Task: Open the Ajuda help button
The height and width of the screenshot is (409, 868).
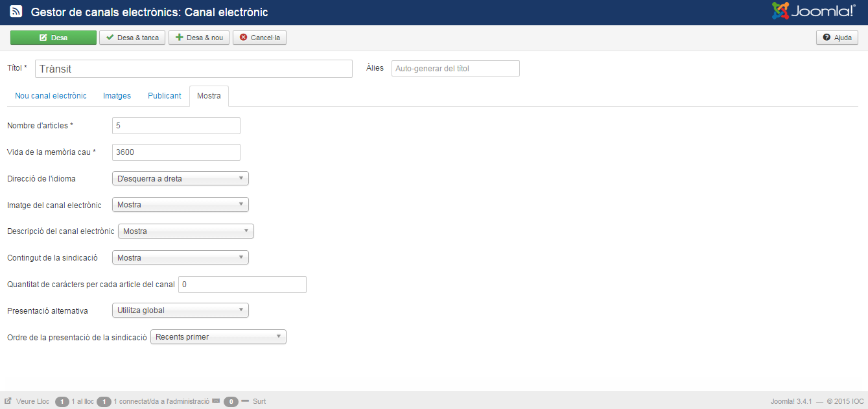Action: (x=837, y=38)
